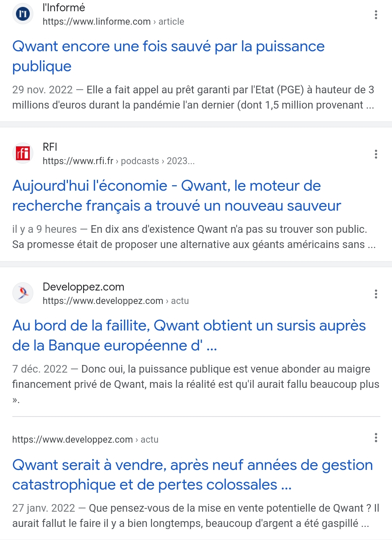The width and height of the screenshot is (392, 540).
Task: Tap the rfi.fr podcasts URL breadcrumb
Action: [x=119, y=161]
